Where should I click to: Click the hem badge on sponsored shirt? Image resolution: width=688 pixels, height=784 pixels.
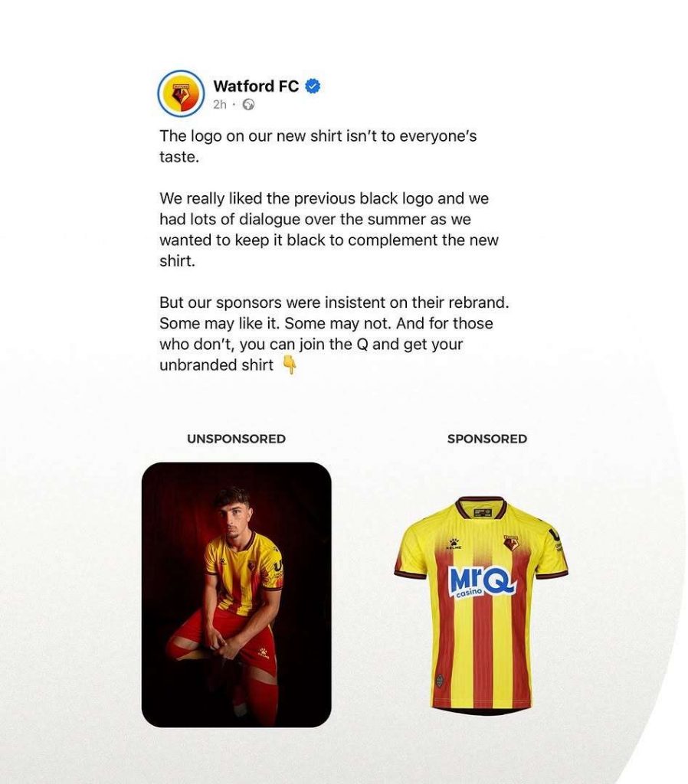coord(439,681)
